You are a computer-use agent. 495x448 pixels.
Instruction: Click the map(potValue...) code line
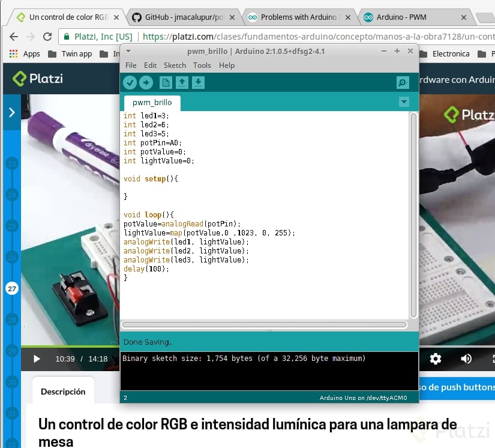209,233
